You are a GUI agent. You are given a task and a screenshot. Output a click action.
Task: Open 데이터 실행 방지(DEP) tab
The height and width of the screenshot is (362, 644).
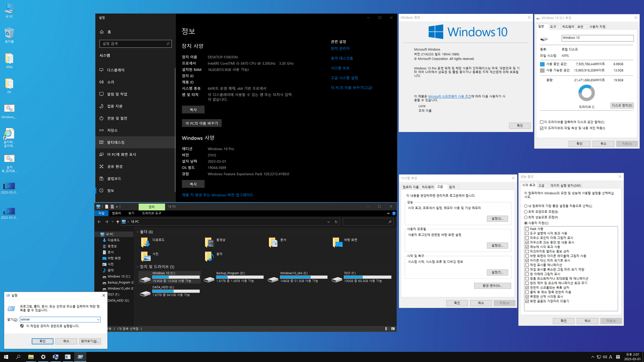point(566,186)
